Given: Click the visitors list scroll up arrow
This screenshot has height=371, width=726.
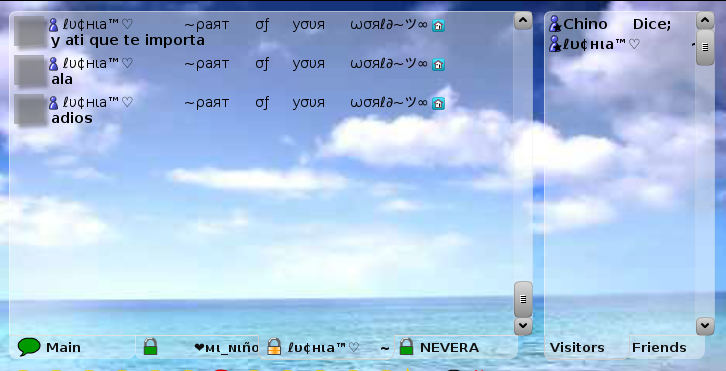Looking at the screenshot, I should click(705, 20).
